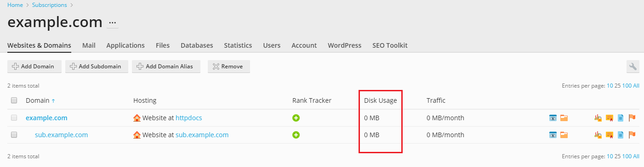The height and width of the screenshot is (167, 644).
Task: Click 0 MB/month traffic for sub.example.com
Action: click(445, 135)
